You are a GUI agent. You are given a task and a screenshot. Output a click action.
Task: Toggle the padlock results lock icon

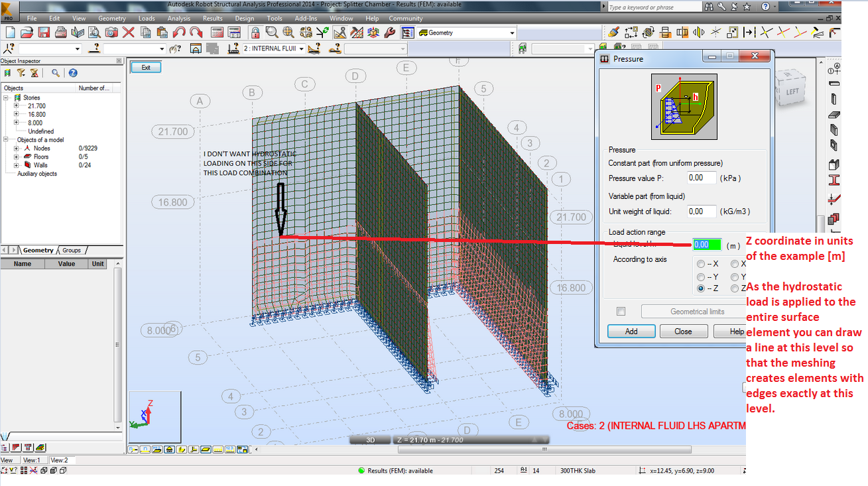point(255,32)
